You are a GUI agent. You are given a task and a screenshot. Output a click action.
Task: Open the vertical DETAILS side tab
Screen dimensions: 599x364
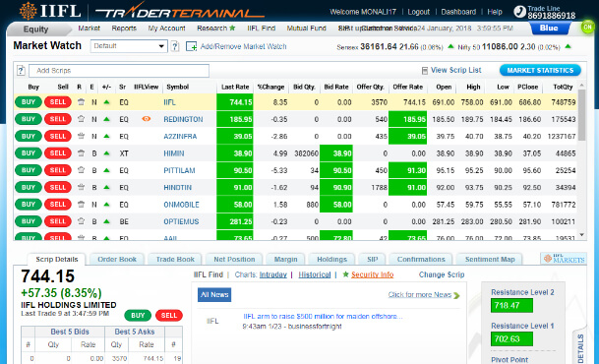pos(580,347)
